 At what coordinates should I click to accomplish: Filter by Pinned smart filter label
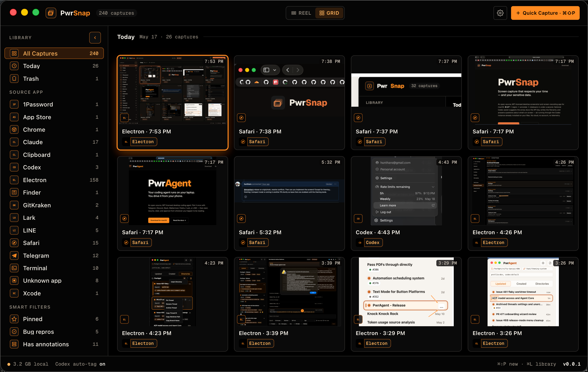tap(33, 319)
